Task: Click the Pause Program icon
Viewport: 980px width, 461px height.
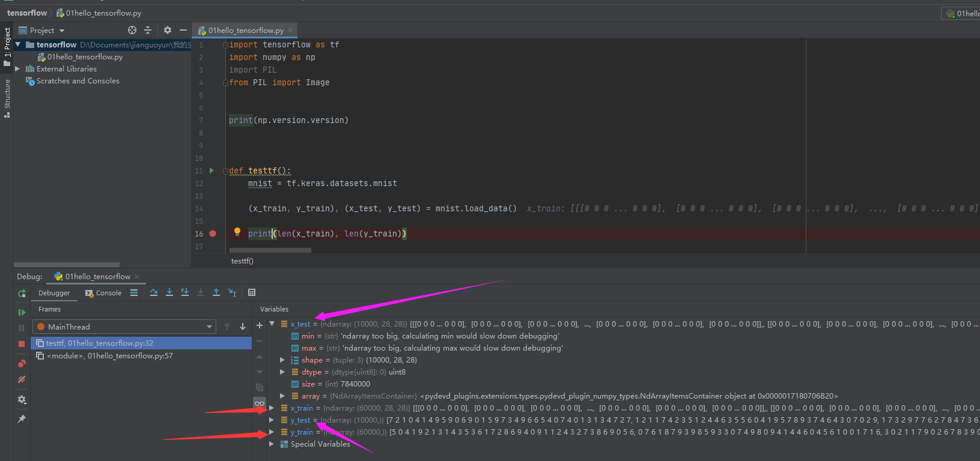Action: pyautogui.click(x=22, y=328)
